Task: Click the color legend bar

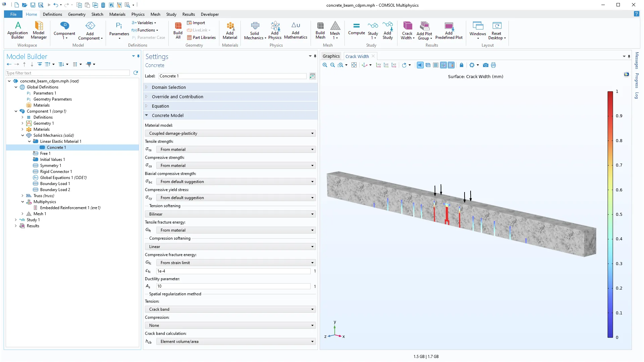Action: tap(610, 215)
